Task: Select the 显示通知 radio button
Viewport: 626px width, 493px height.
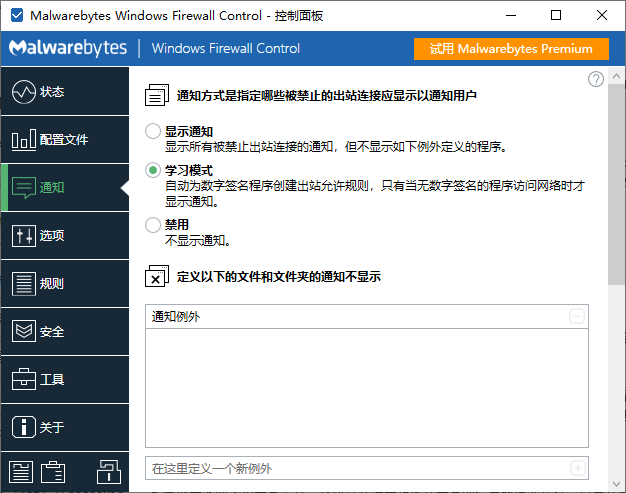Action: (153, 131)
